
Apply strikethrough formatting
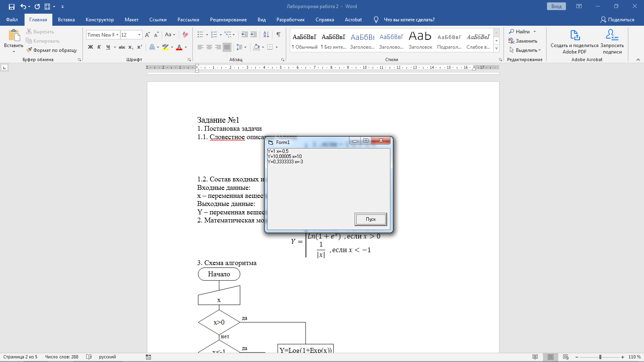[122, 47]
